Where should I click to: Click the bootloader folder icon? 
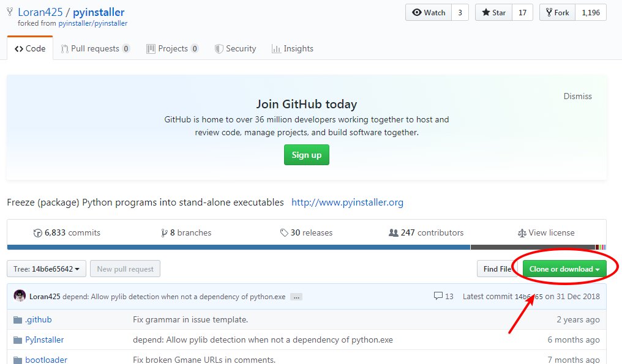tap(18, 360)
